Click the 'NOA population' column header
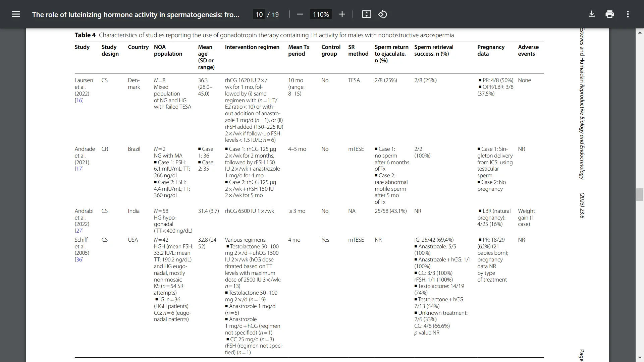The image size is (644, 362). 168,50
